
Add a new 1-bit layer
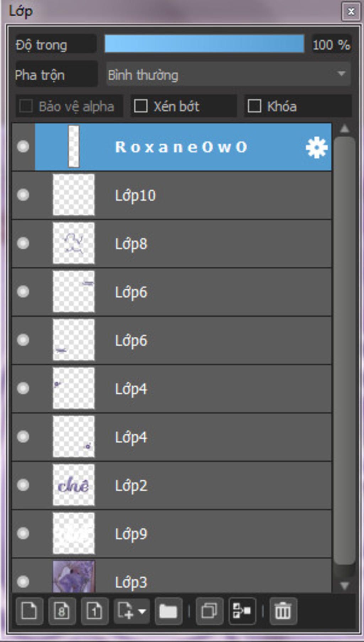pos(95,611)
